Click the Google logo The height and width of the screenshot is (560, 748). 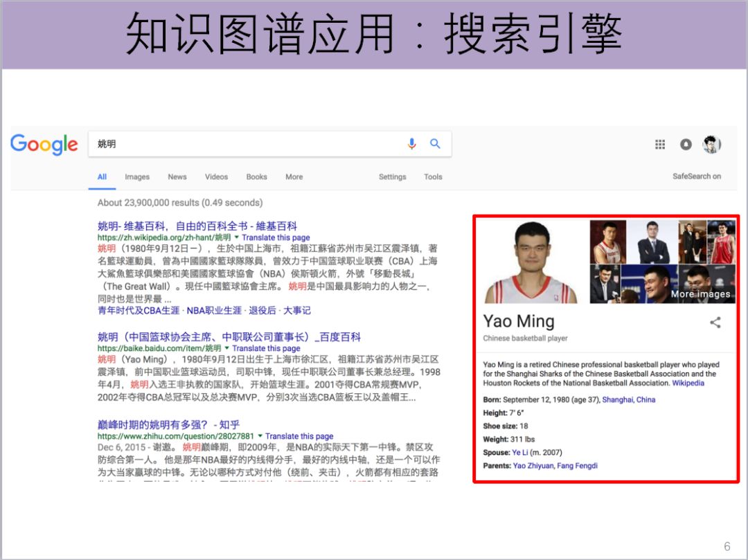coord(44,144)
